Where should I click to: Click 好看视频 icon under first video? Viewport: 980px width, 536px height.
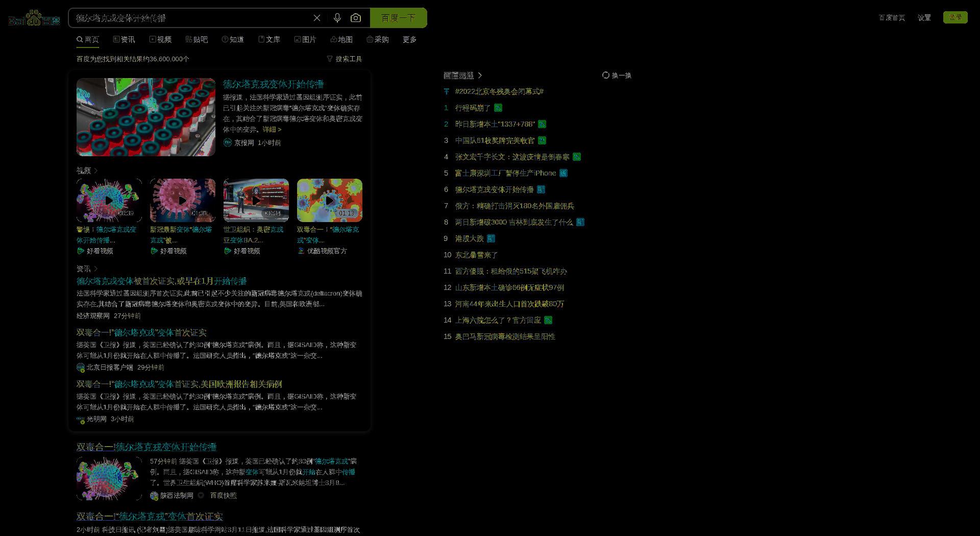pyautogui.click(x=81, y=251)
